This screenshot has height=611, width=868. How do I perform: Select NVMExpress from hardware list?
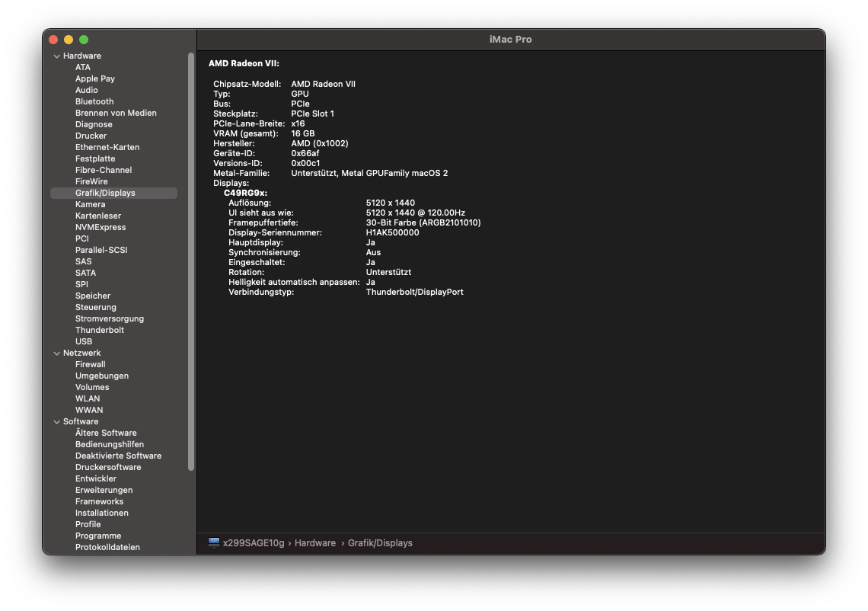[x=101, y=227]
